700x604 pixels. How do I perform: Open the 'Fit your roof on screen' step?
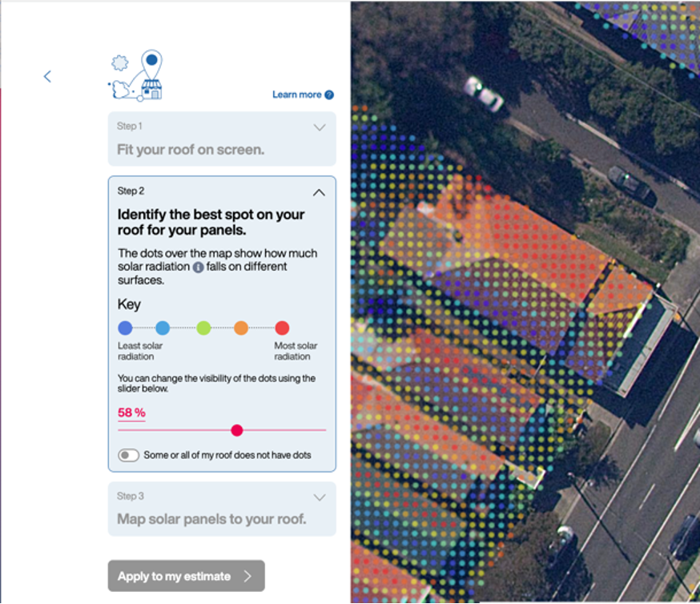tap(222, 139)
